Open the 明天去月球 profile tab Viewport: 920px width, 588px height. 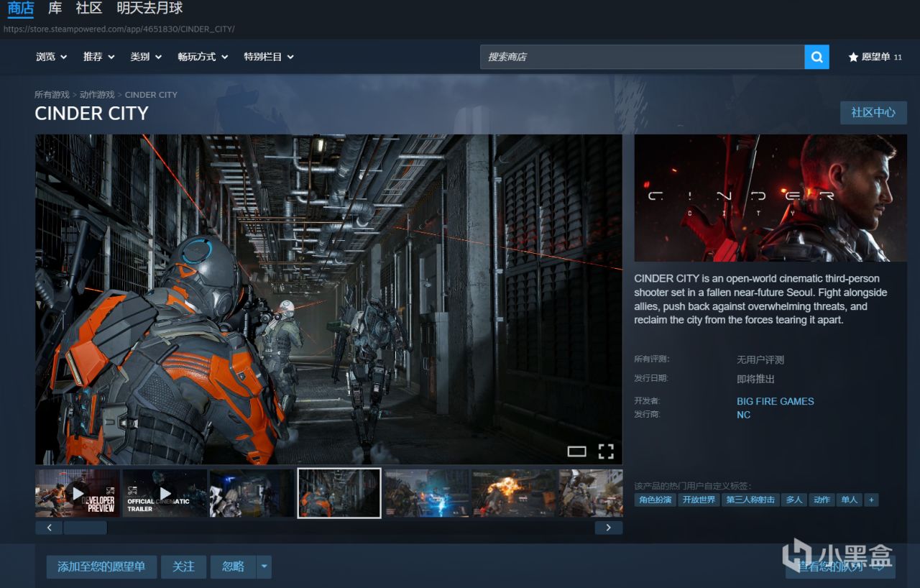click(x=149, y=9)
